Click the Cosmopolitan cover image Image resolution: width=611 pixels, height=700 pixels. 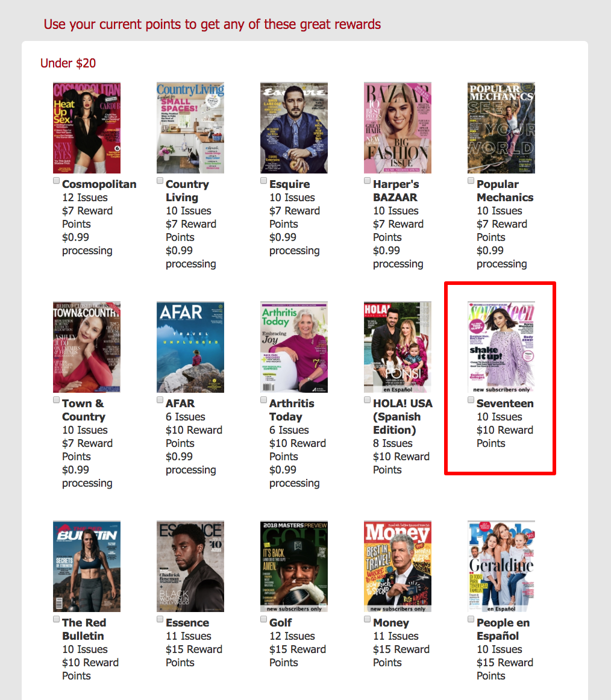coord(87,128)
